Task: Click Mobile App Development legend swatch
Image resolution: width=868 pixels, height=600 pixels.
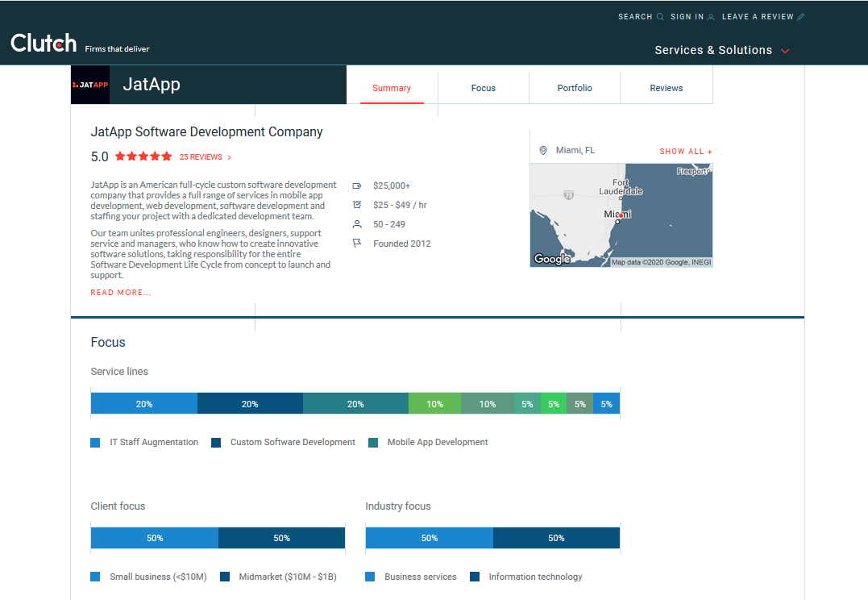Action: (373, 443)
